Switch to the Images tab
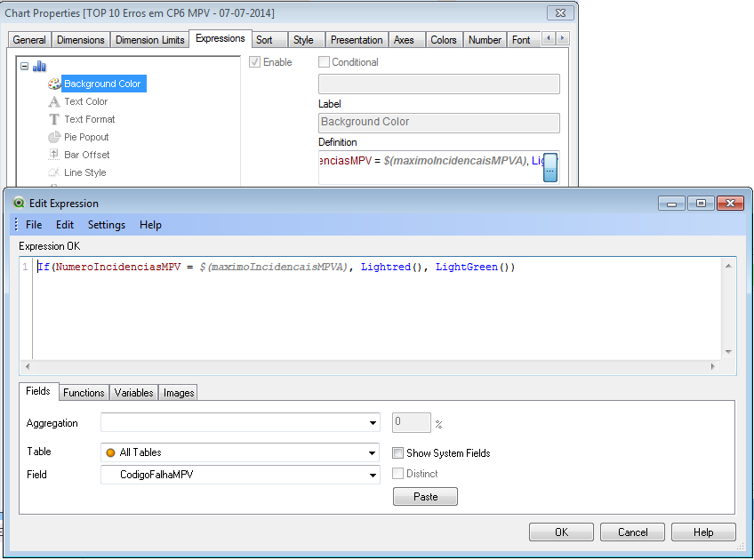 179,393
